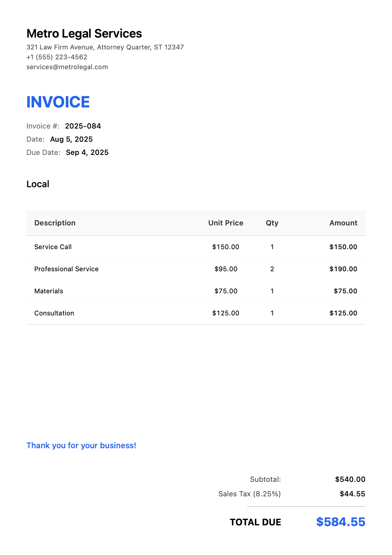392x555 pixels.
Task: Click the email services@metrolegal.com
Action: [67, 67]
